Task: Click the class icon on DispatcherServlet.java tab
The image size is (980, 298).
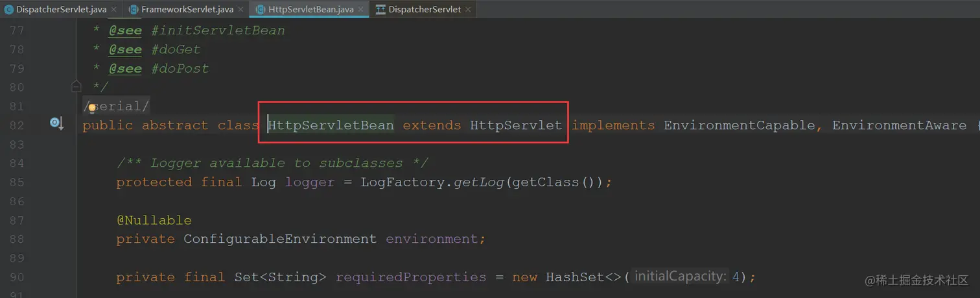Action: 9,9
